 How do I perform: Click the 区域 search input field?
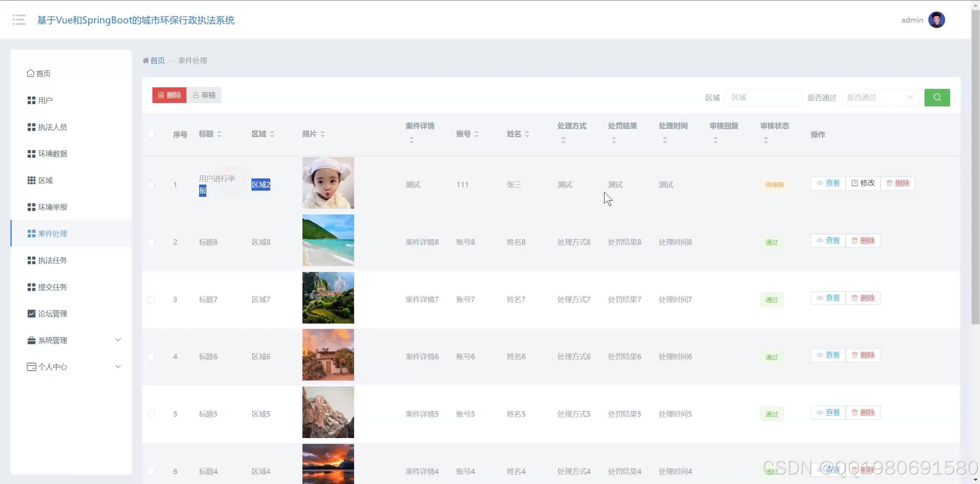[x=763, y=98]
